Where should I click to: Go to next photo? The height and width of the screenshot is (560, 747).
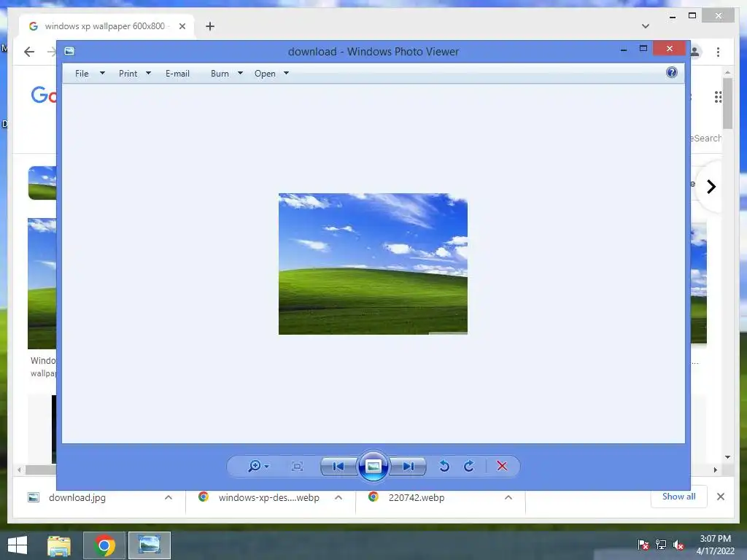409,466
